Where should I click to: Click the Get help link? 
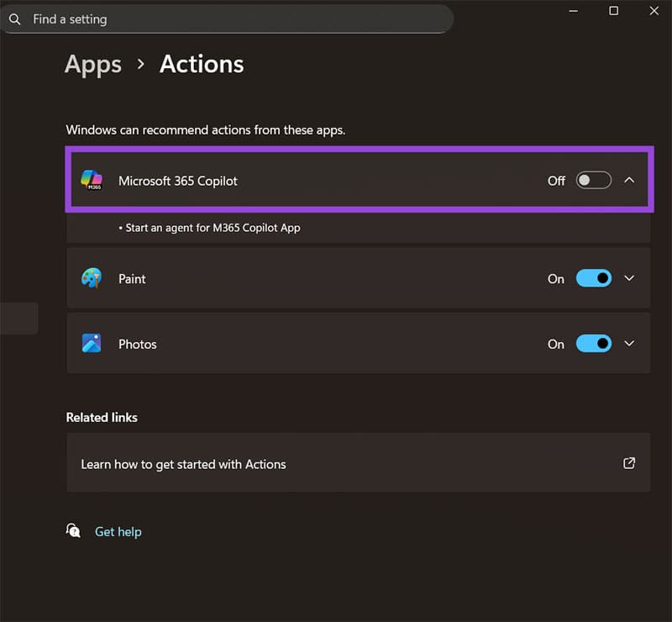coord(118,531)
